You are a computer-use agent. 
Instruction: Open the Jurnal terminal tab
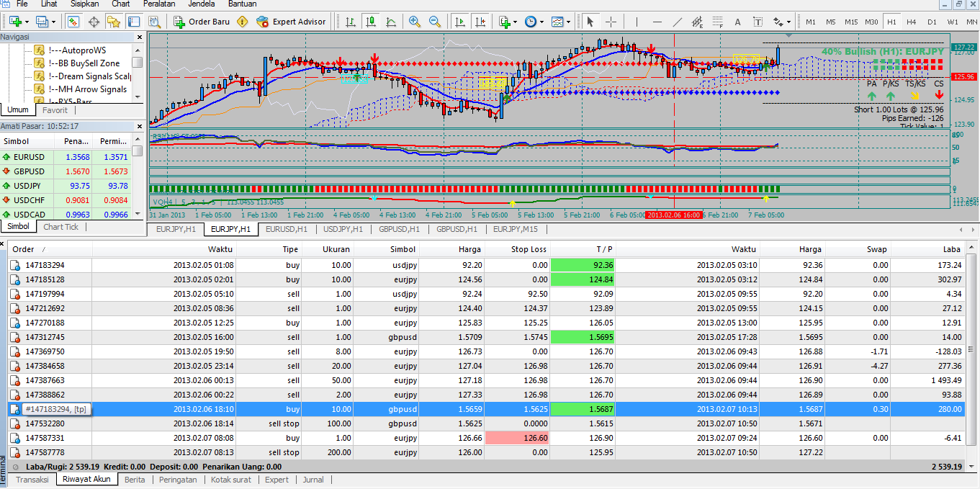click(x=313, y=480)
